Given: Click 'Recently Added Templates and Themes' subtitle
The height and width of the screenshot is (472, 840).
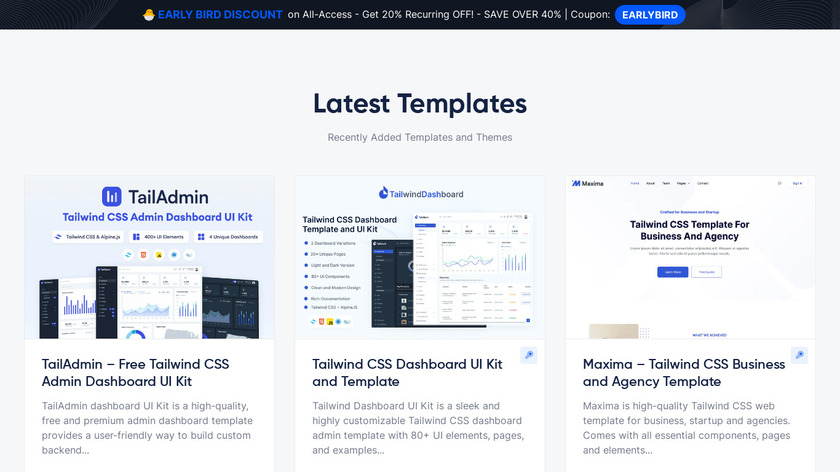Looking at the screenshot, I should (x=420, y=138).
